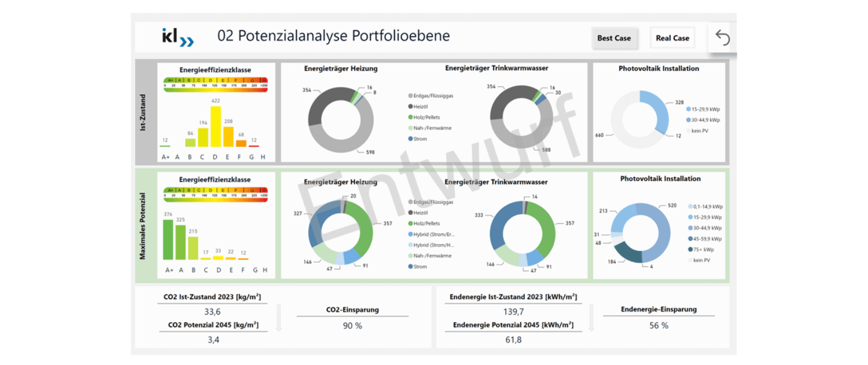Click the 75+ kWp legend entry

coord(704,250)
